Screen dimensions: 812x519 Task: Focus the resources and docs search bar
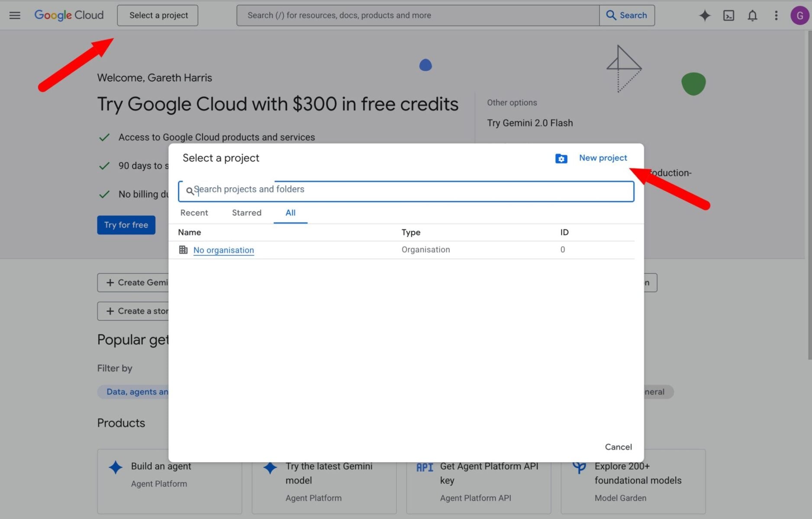click(x=418, y=16)
